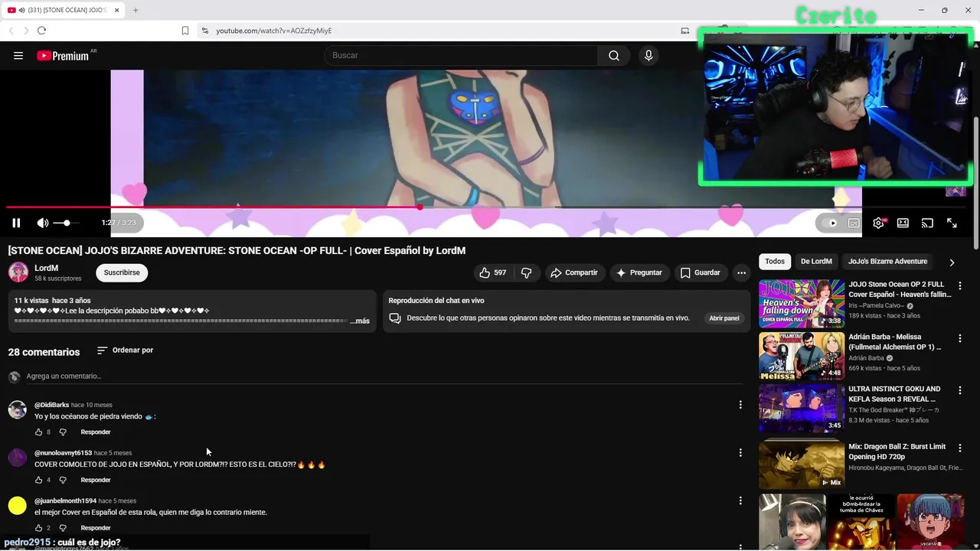Toggle subtitles on the player
The image size is (980, 551).
pos(854,223)
